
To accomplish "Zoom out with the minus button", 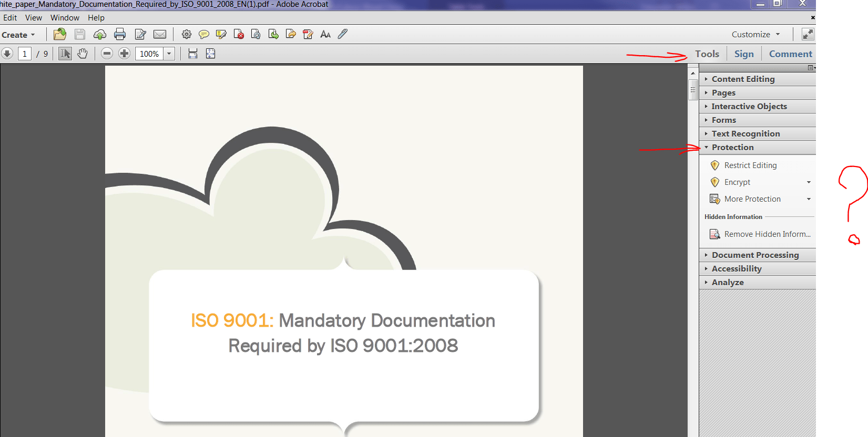I will [107, 54].
